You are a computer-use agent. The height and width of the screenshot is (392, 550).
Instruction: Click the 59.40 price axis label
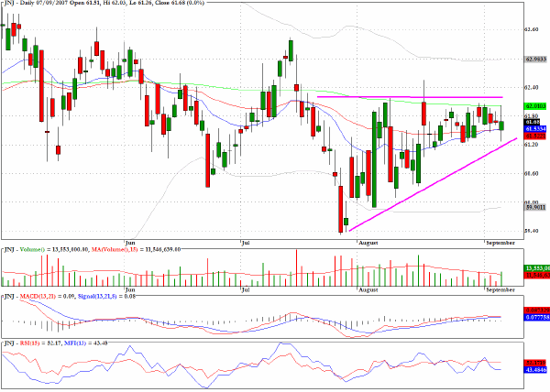(x=531, y=231)
